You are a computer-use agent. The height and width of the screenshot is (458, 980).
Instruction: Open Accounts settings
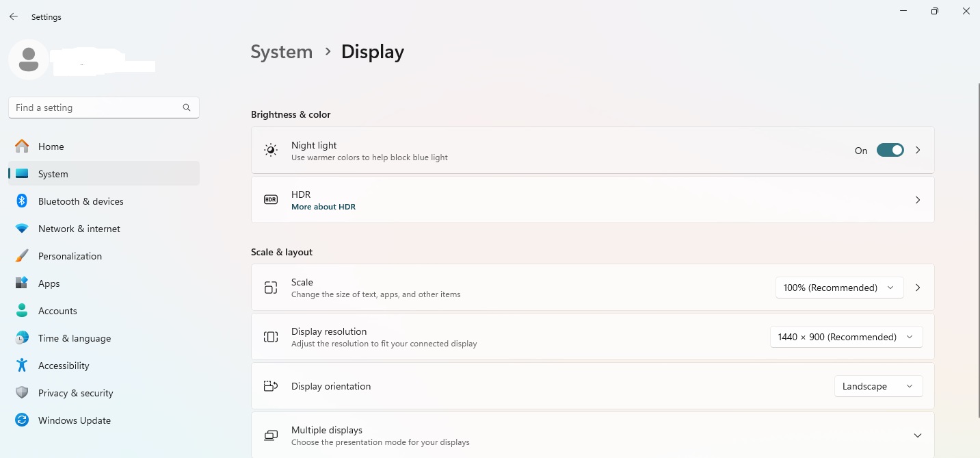[104, 311]
